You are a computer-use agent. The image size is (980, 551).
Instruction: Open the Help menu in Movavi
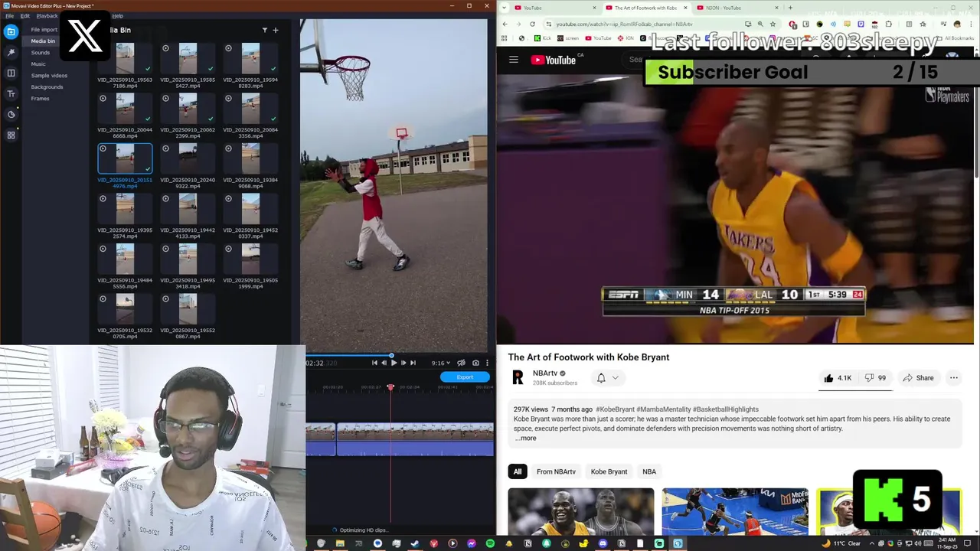pyautogui.click(x=117, y=15)
